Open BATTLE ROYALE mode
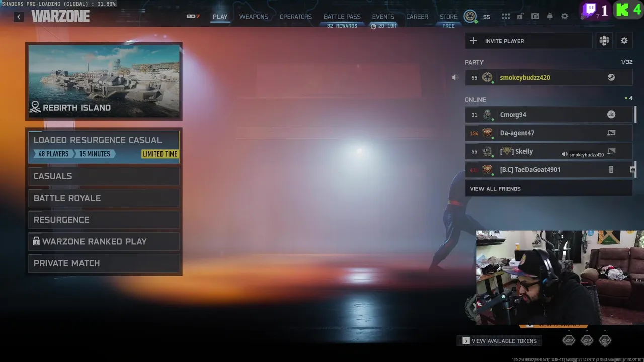The width and height of the screenshot is (644, 362). pos(104,198)
